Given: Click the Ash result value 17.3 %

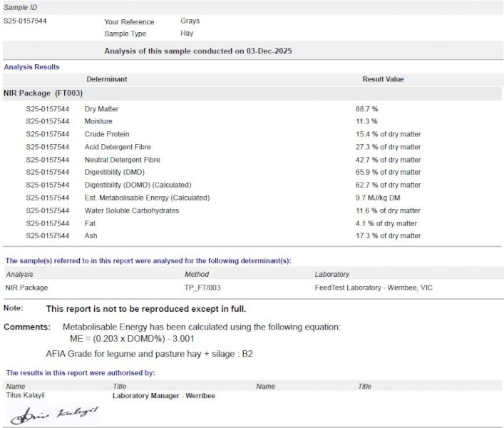Looking at the screenshot, I should [388, 236].
